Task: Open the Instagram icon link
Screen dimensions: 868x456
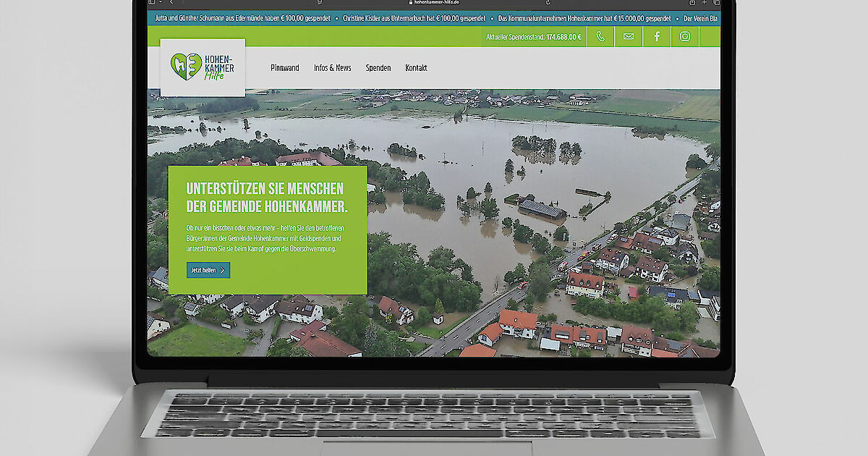Action: tap(685, 36)
